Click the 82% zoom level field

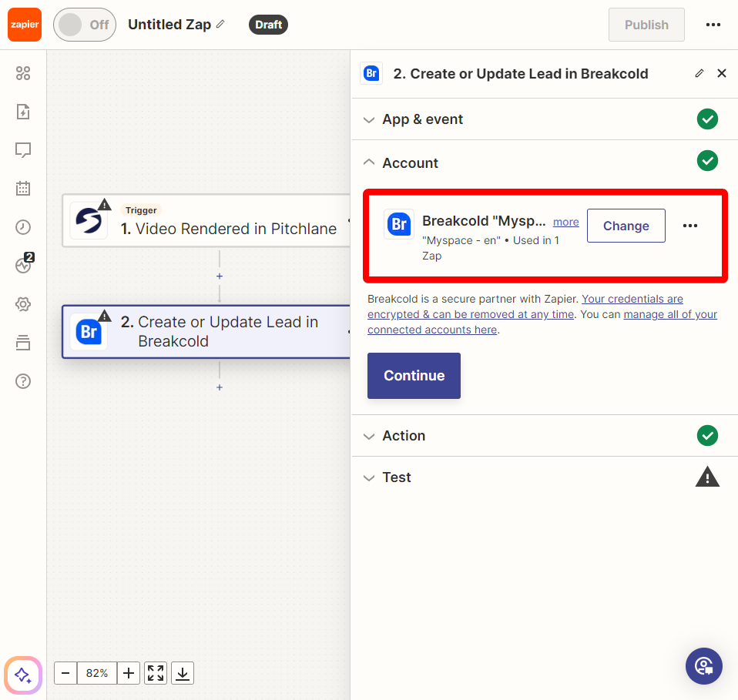[97, 673]
